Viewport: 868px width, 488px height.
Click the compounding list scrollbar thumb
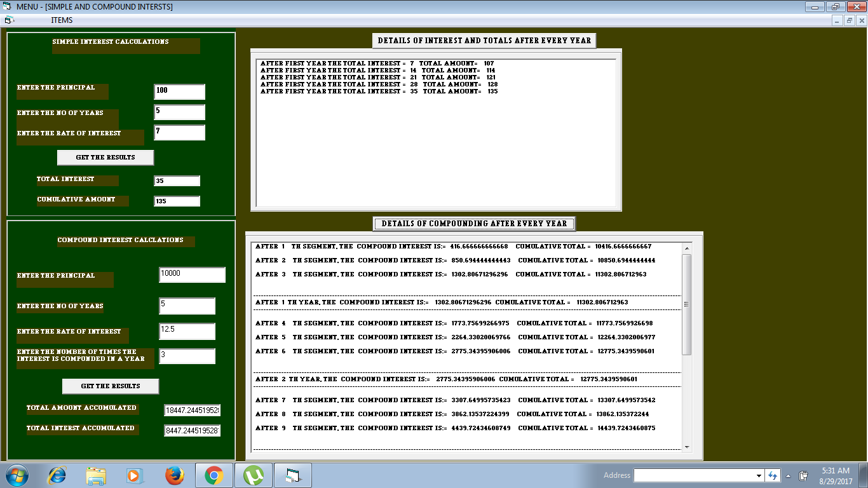(x=686, y=304)
